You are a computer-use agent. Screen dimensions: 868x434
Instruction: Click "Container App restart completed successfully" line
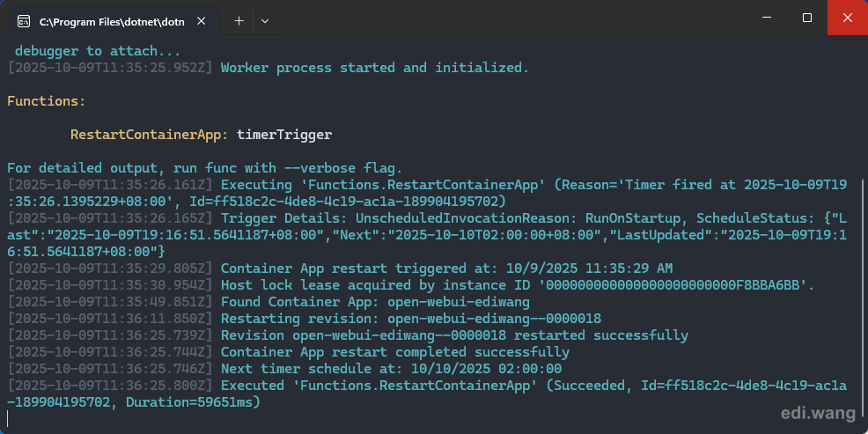394,352
